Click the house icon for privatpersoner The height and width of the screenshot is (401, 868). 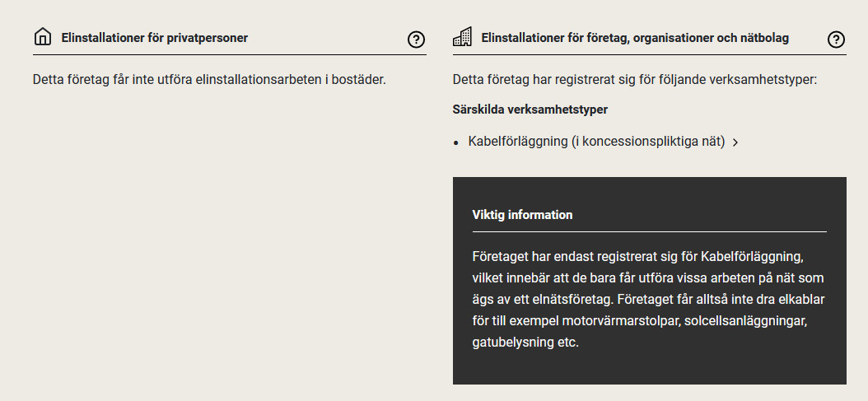[43, 37]
